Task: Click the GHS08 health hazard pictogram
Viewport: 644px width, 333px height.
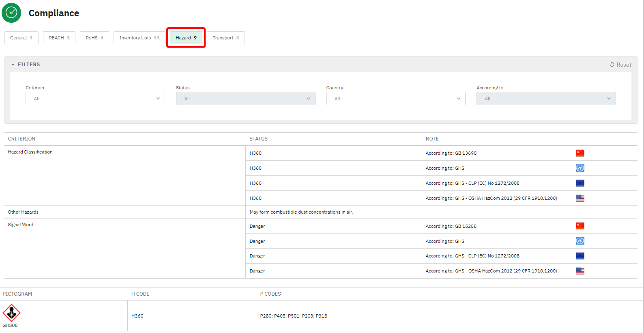Action: (11, 313)
